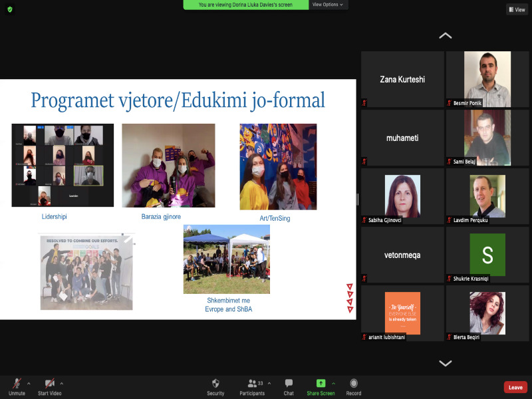Click the green encryption shield icon

tap(10, 9)
